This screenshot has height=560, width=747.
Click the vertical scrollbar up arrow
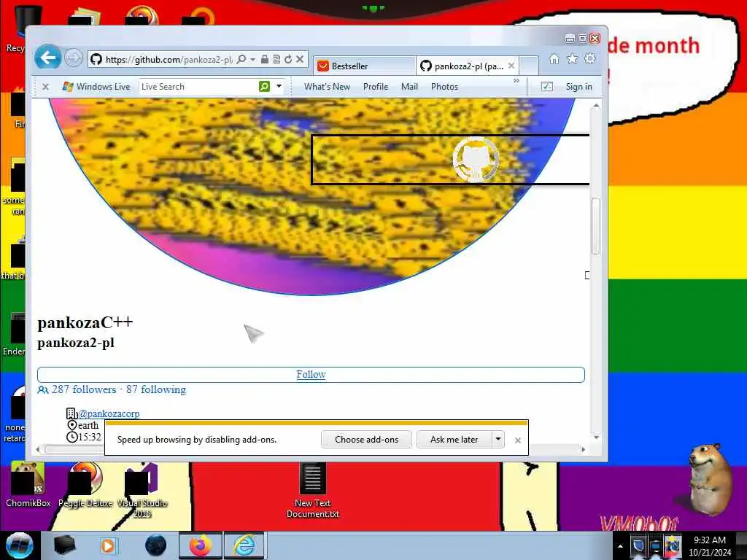[x=595, y=106]
